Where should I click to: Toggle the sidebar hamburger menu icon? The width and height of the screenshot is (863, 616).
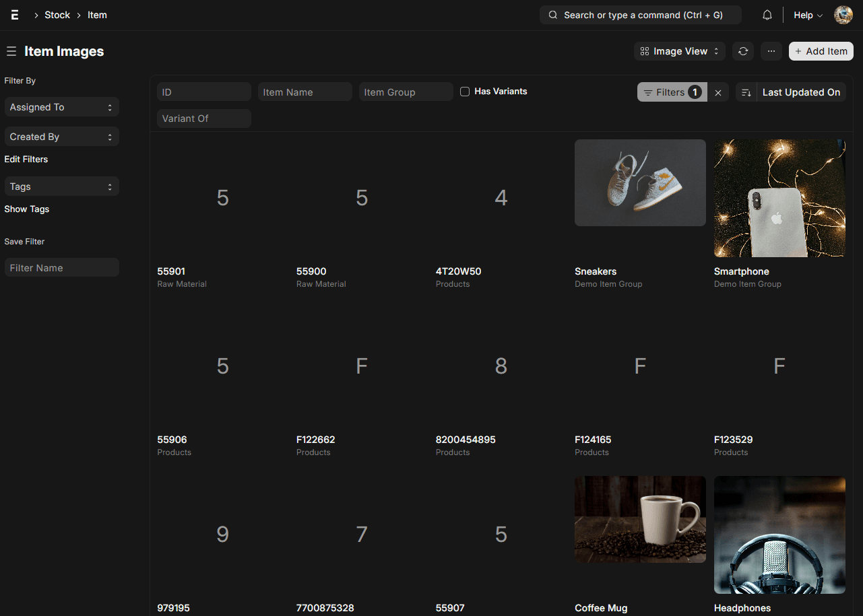[x=11, y=51]
